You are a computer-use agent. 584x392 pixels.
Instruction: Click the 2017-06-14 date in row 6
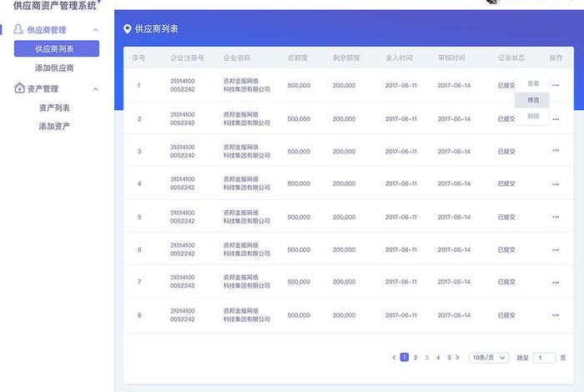coord(454,249)
